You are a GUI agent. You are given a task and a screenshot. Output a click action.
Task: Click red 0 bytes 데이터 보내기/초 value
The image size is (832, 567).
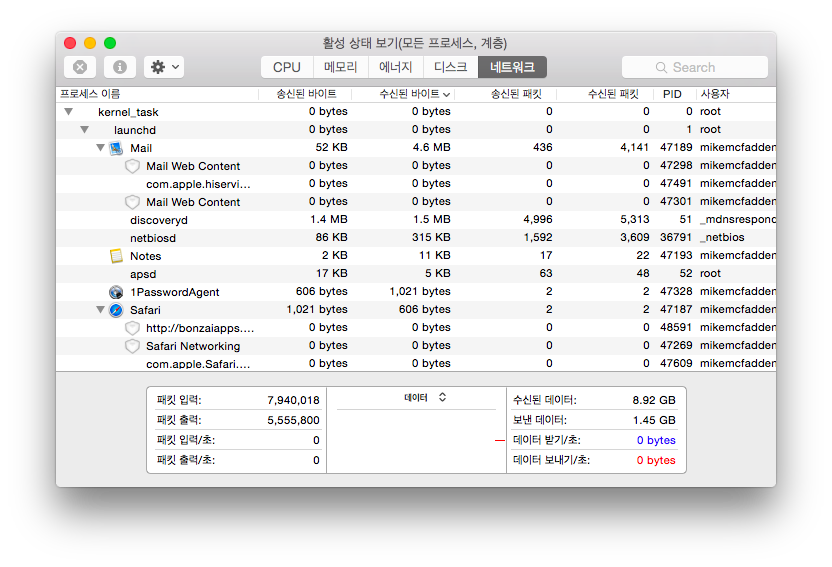[x=656, y=460]
